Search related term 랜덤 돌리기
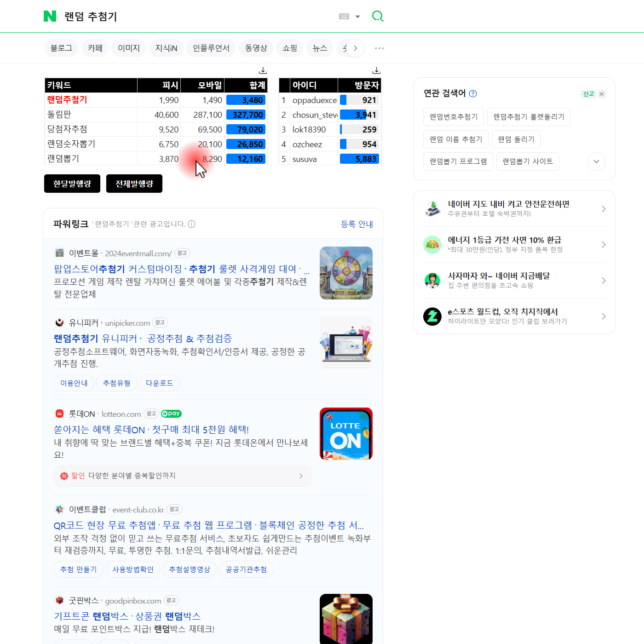644x644 pixels. (516, 139)
